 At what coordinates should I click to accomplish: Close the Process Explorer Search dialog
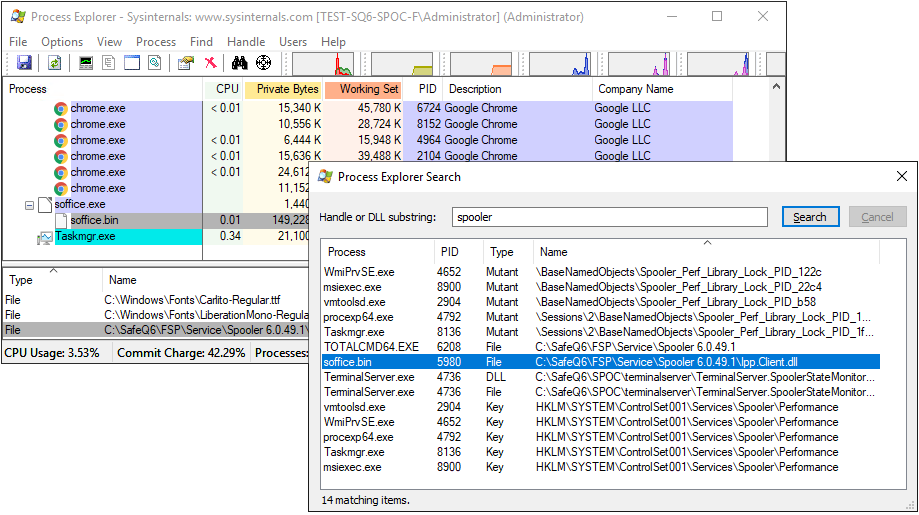click(901, 177)
